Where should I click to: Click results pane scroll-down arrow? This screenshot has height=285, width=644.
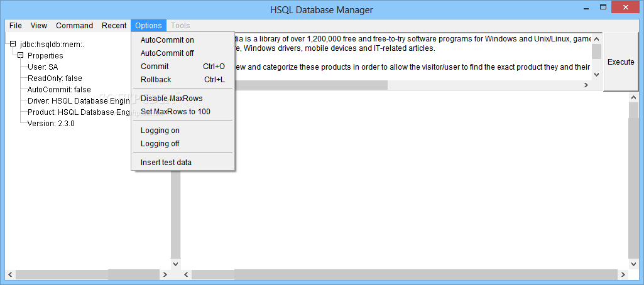tap(634, 264)
